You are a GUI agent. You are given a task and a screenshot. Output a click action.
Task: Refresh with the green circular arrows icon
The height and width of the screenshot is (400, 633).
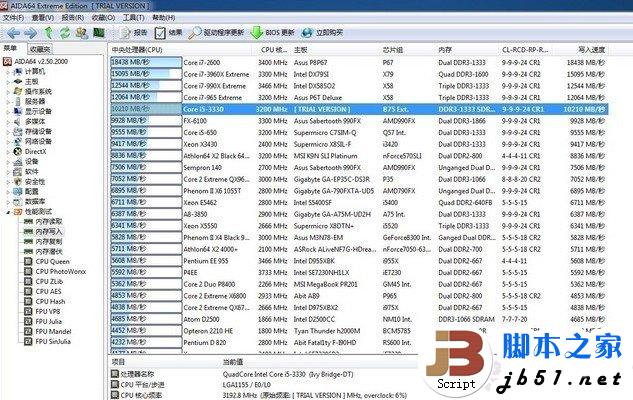[x=65, y=33]
